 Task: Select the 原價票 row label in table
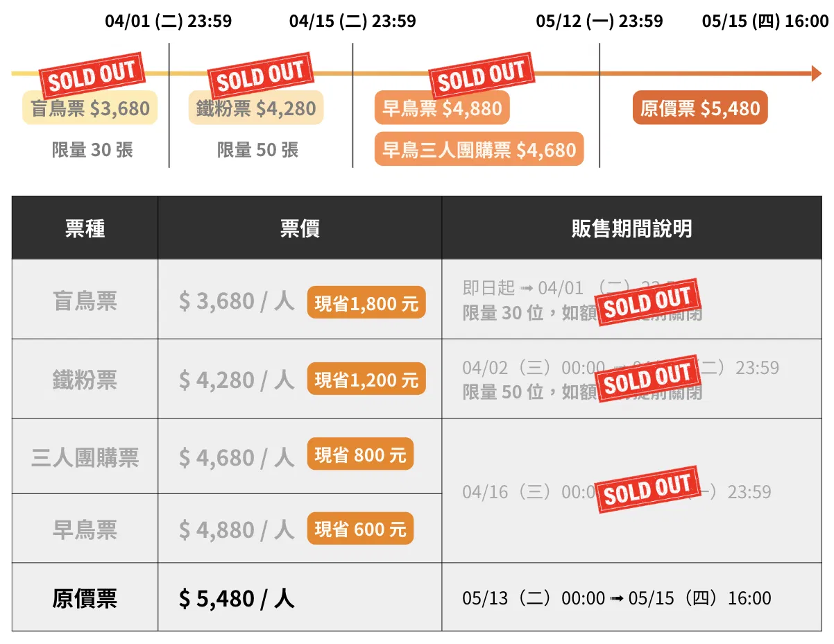coord(85,598)
